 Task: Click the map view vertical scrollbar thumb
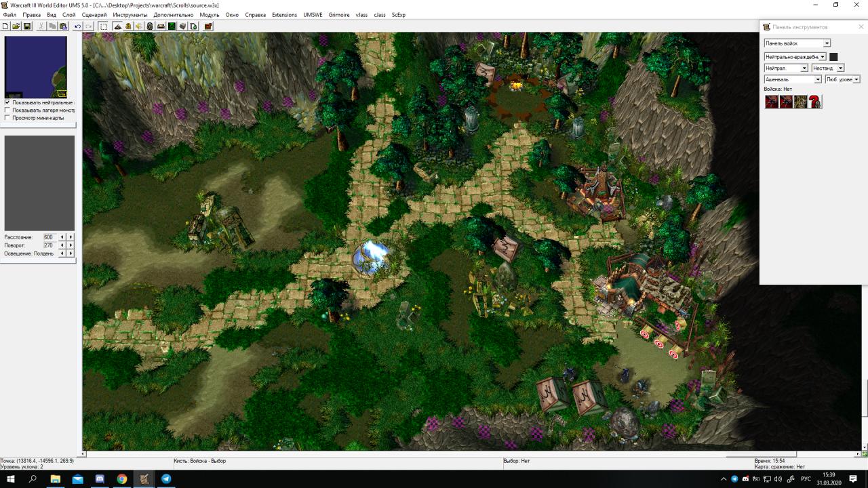click(x=865, y=397)
